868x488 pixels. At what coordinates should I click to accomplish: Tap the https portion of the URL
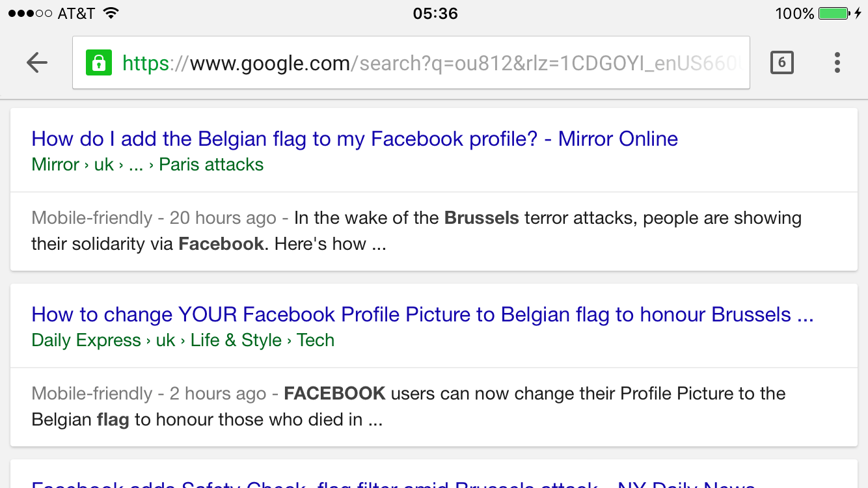(147, 63)
